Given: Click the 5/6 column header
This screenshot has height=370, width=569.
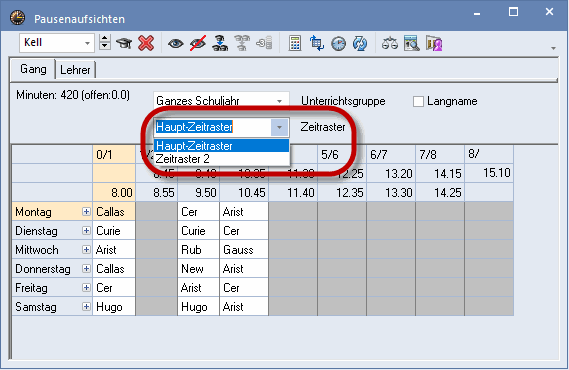Looking at the screenshot, I should point(342,155).
